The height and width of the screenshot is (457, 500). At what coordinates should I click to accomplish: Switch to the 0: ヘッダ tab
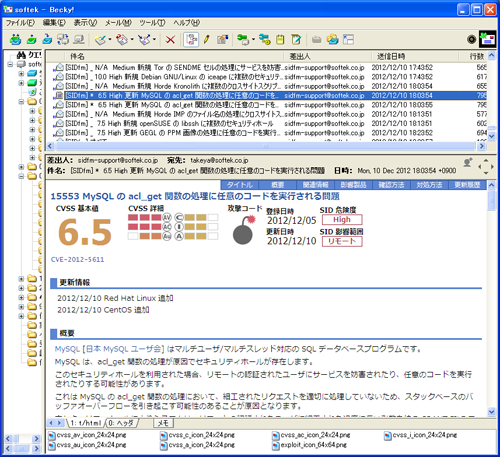(122, 423)
